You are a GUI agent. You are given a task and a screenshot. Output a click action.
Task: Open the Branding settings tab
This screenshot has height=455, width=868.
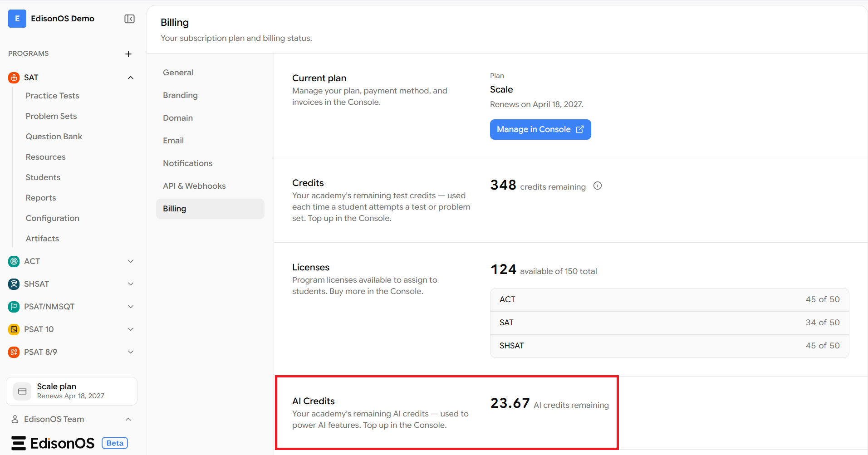tap(210, 95)
